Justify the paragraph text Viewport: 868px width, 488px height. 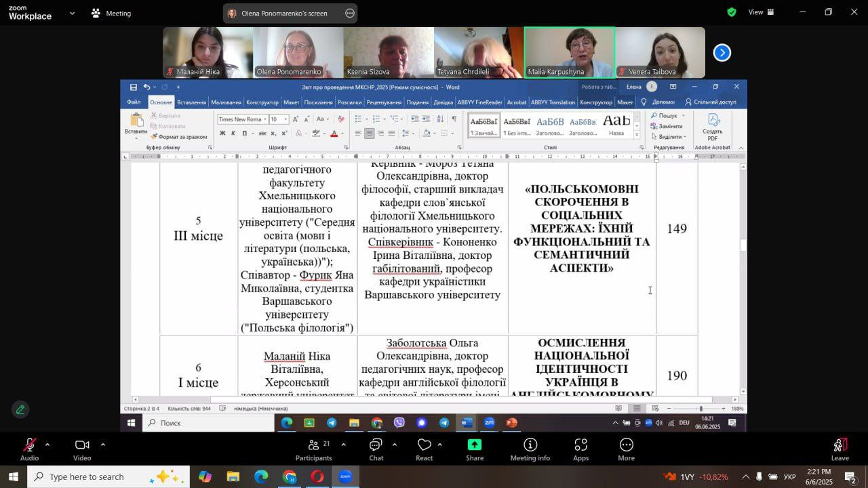pos(391,134)
